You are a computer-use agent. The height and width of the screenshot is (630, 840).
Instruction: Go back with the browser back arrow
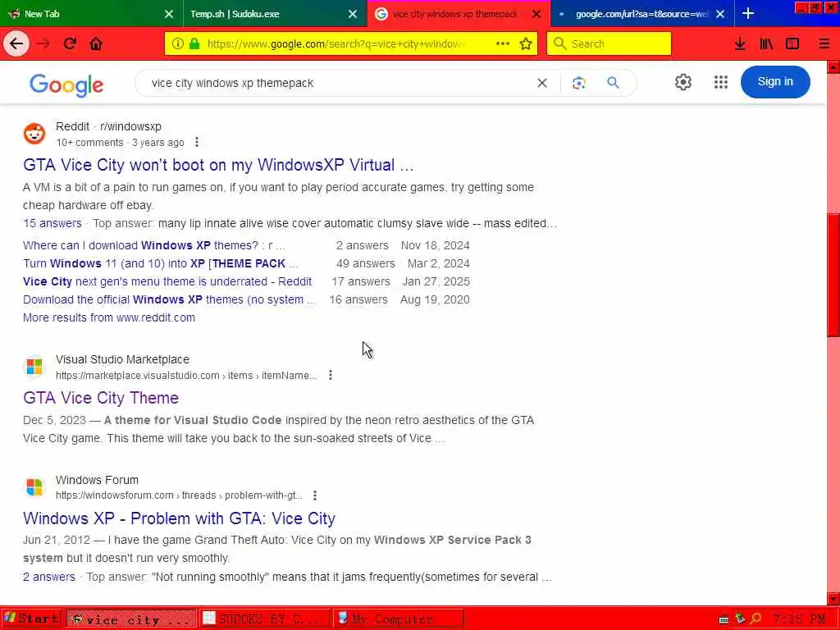coord(16,43)
